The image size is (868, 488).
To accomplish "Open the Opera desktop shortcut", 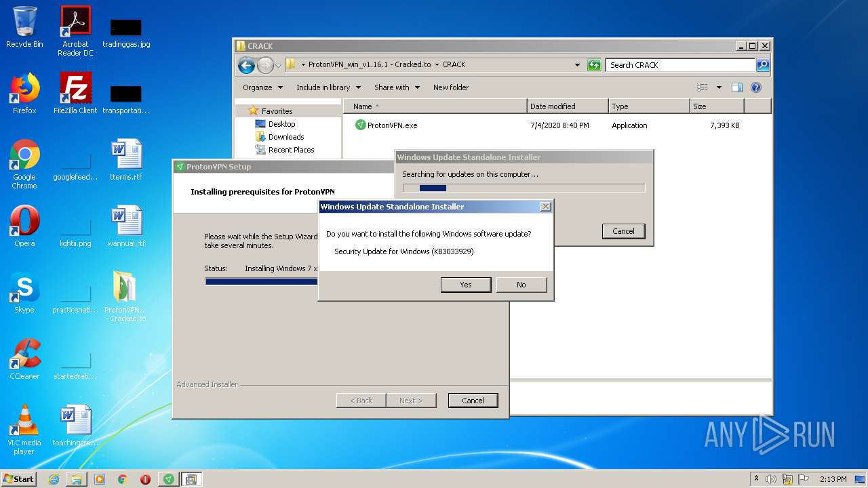I will coord(24,226).
